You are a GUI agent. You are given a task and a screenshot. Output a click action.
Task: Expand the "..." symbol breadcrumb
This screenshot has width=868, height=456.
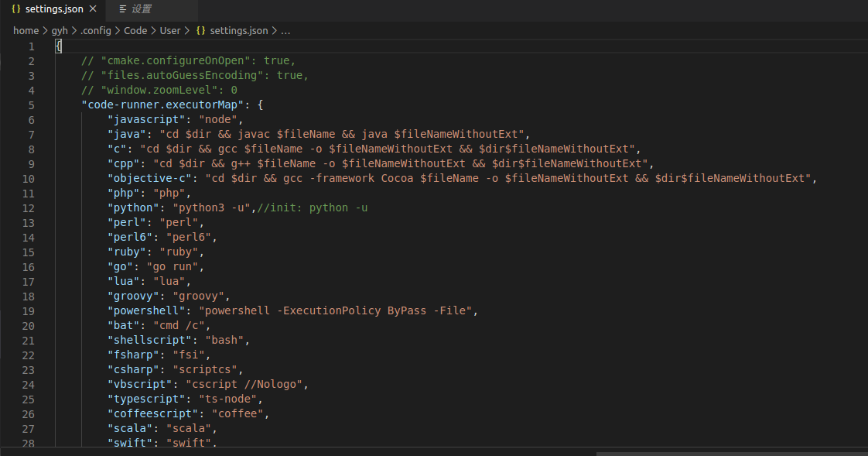point(285,30)
